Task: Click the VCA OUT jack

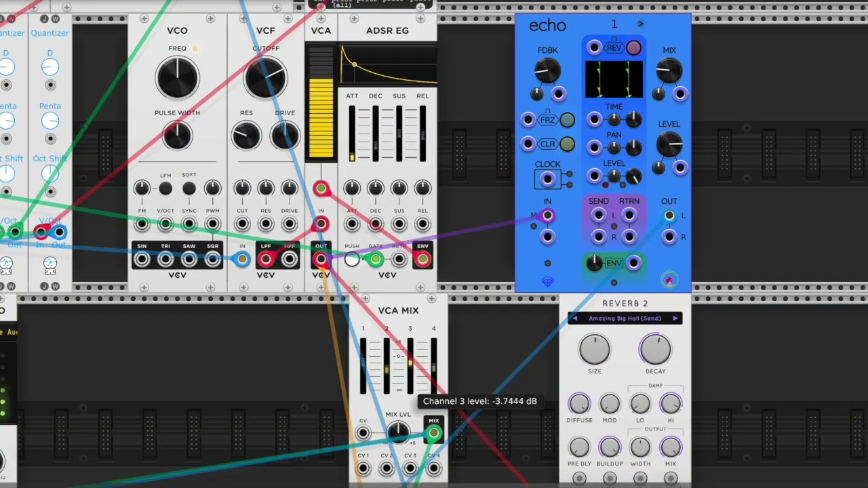Action: tap(321, 259)
